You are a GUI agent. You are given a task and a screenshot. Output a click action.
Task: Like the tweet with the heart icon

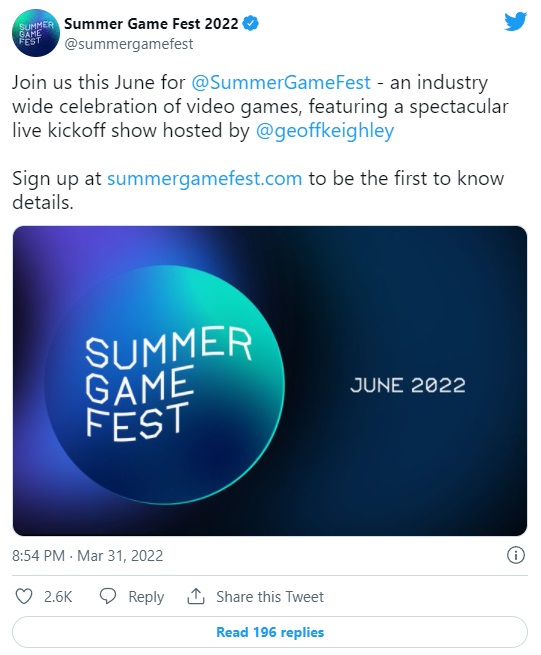click(24, 596)
